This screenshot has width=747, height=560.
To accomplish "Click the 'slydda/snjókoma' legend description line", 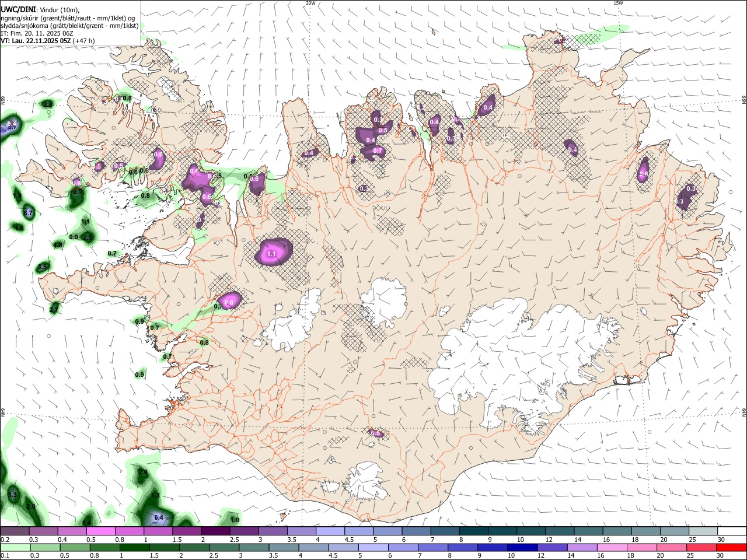I will tap(69, 26).
